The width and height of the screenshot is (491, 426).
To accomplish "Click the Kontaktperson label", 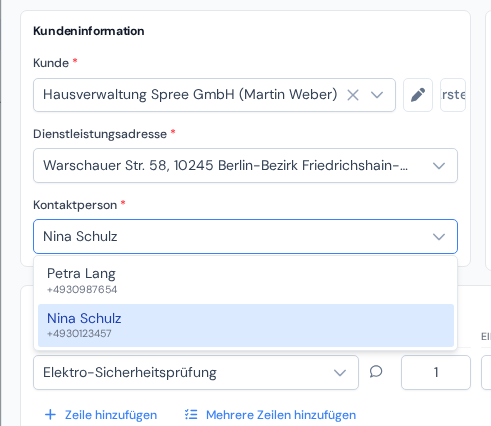I will pos(75,205).
